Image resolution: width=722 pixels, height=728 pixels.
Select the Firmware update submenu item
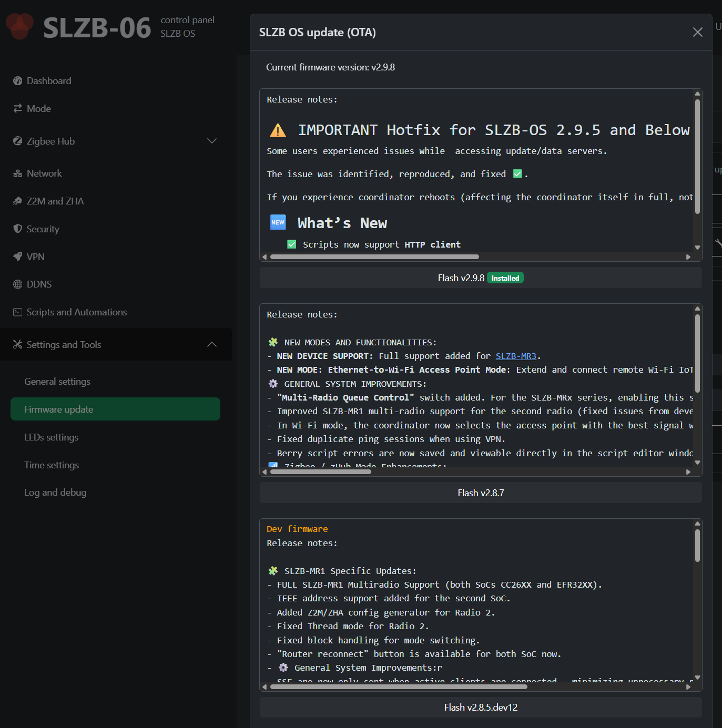tap(115, 409)
